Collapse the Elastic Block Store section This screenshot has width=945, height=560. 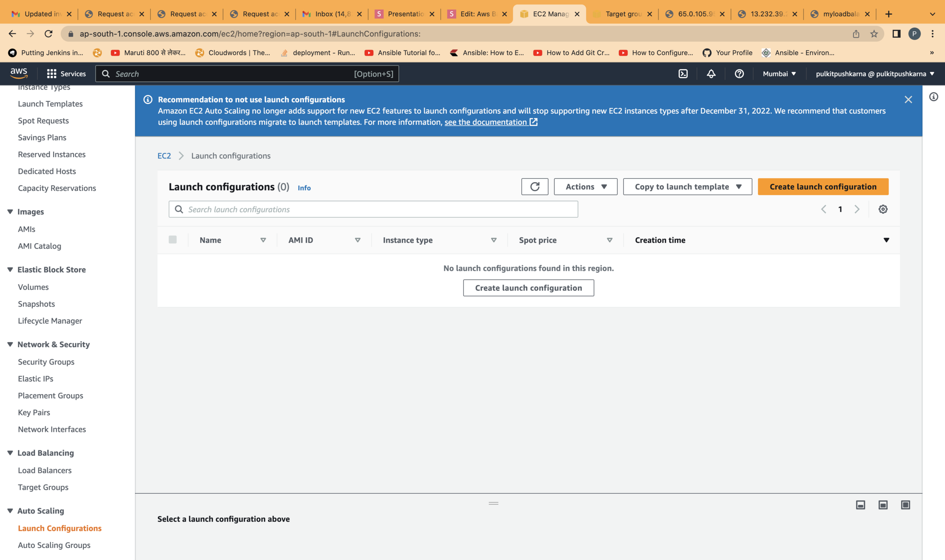10,270
